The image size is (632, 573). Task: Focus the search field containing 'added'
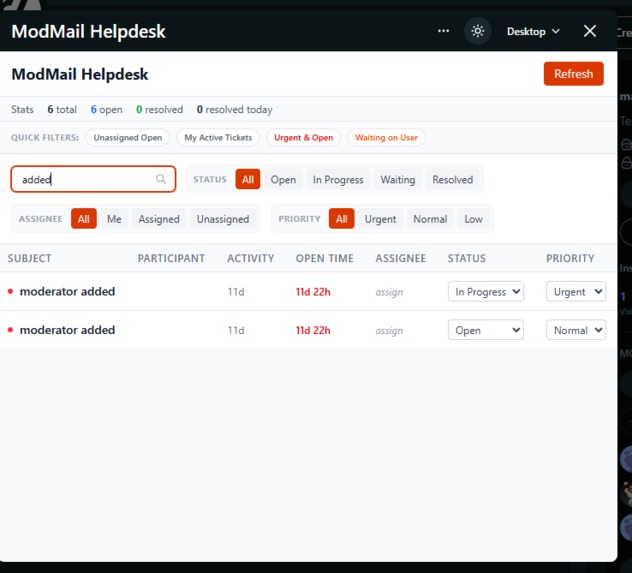click(93, 179)
